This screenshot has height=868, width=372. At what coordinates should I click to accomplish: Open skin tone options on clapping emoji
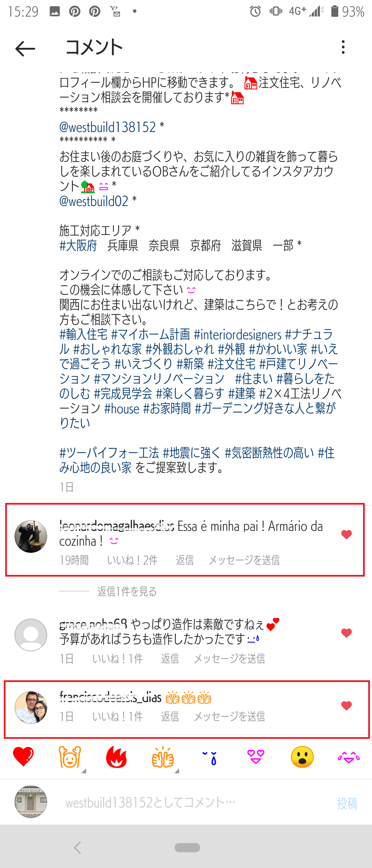pos(177,771)
